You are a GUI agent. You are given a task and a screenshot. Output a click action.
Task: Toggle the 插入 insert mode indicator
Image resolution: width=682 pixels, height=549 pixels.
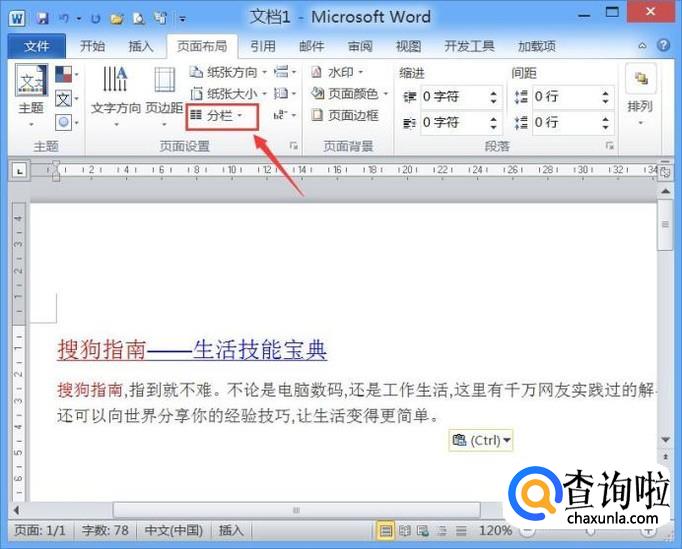231,530
